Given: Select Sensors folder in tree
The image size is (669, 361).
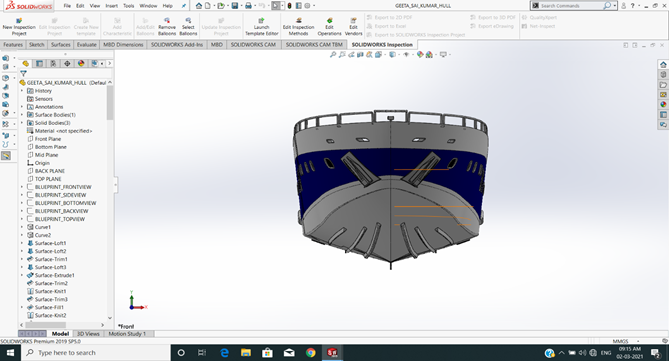Looking at the screenshot, I should 44,99.
